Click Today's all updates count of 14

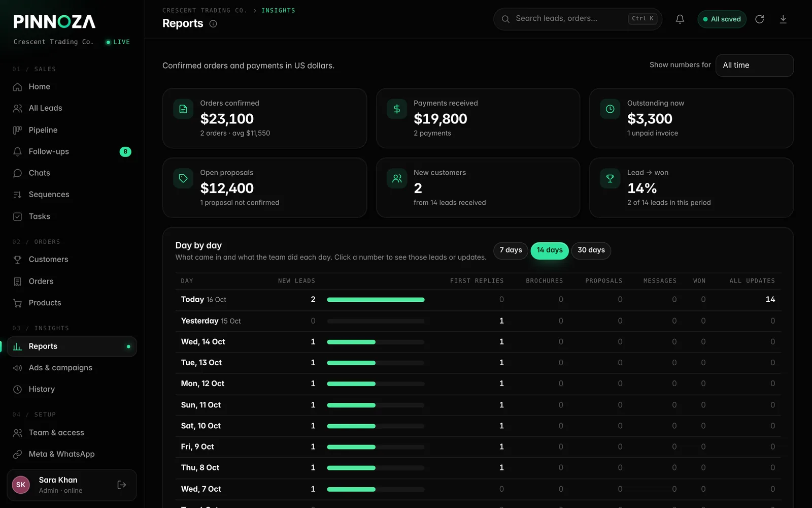point(770,300)
